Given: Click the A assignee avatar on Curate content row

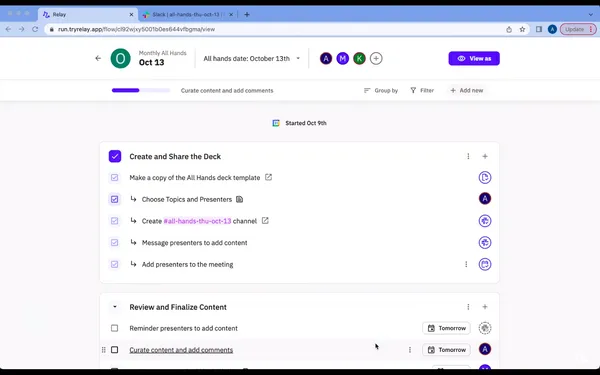Looking at the screenshot, I should (485, 349).
